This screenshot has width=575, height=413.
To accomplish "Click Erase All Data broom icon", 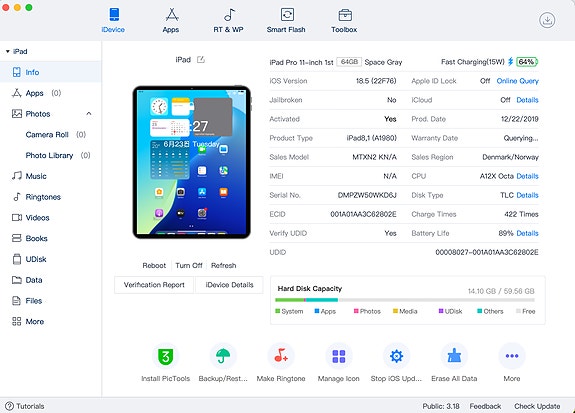I will (454, 356).
